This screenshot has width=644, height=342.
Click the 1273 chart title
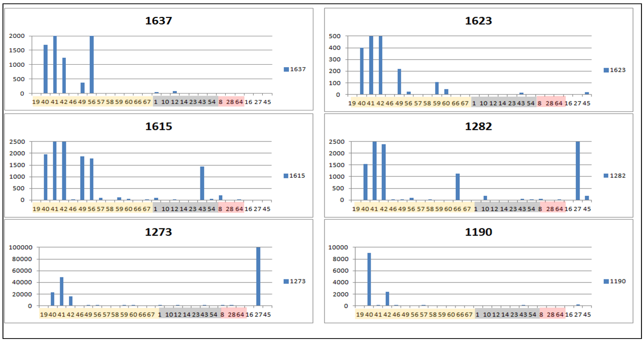point(158,232)
